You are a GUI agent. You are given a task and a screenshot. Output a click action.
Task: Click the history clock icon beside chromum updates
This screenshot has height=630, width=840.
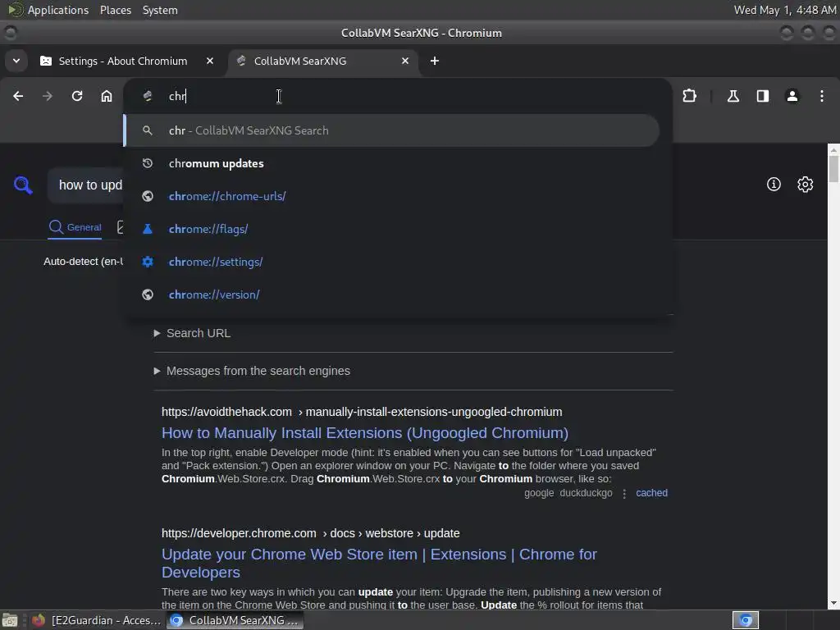(x=148, y=163)
